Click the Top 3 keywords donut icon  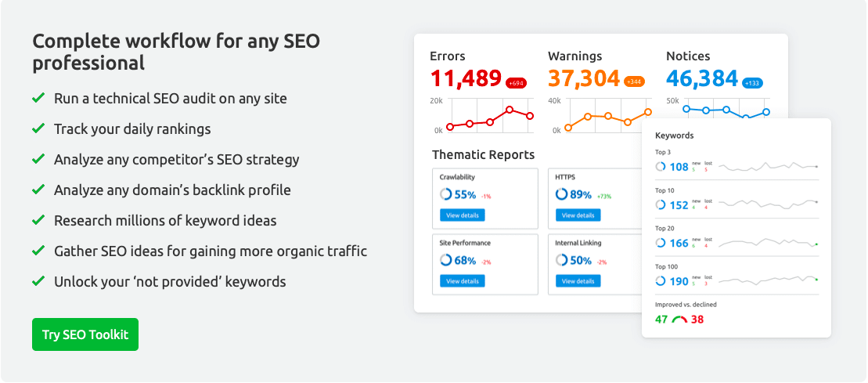(x=661, y=166)
